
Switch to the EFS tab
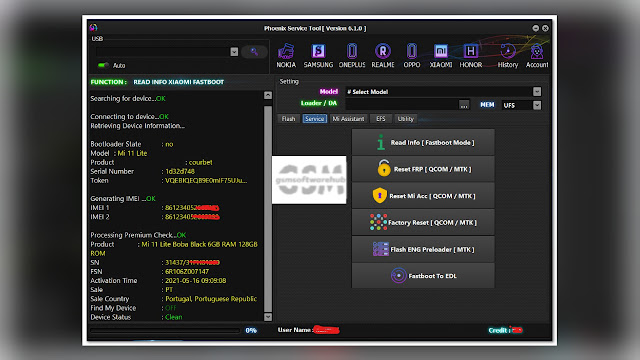pyautogui.click(x=381, y=119)
